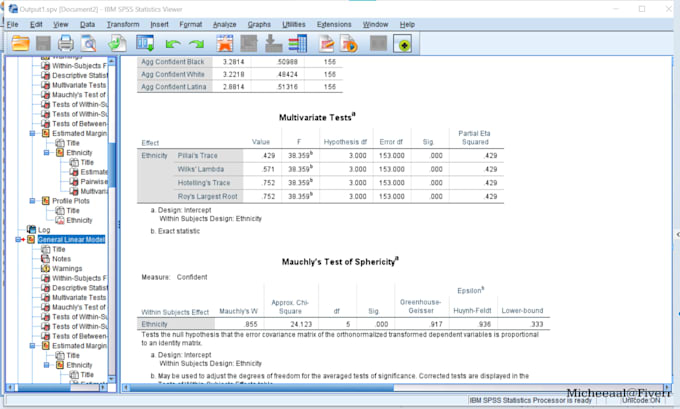Select the Ethnicity chart item under Profile Plots
Viewport: 680px width, 409px height.
(x=79, y=220)
